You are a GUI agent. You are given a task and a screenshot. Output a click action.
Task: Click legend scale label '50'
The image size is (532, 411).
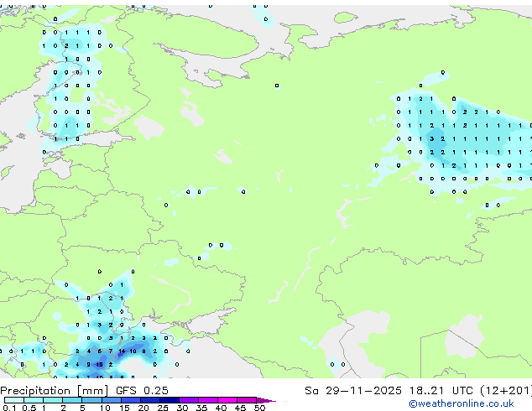tap(259, 408)
